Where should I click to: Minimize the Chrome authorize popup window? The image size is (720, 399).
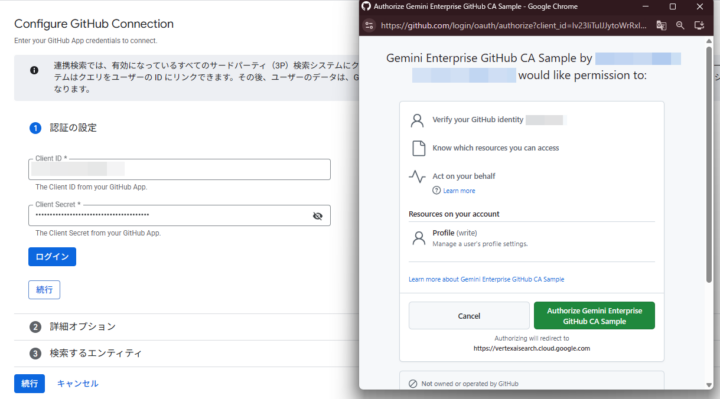tap(646, 6)
